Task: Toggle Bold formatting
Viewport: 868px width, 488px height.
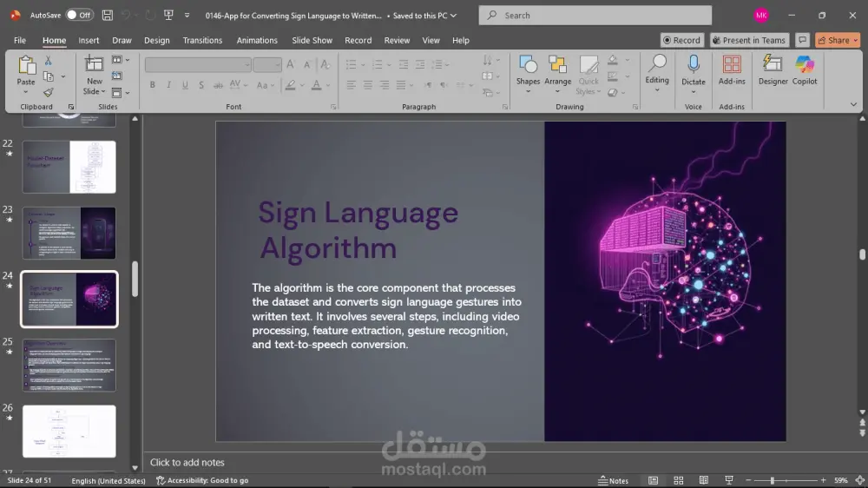Action: (x=152, y=85)
